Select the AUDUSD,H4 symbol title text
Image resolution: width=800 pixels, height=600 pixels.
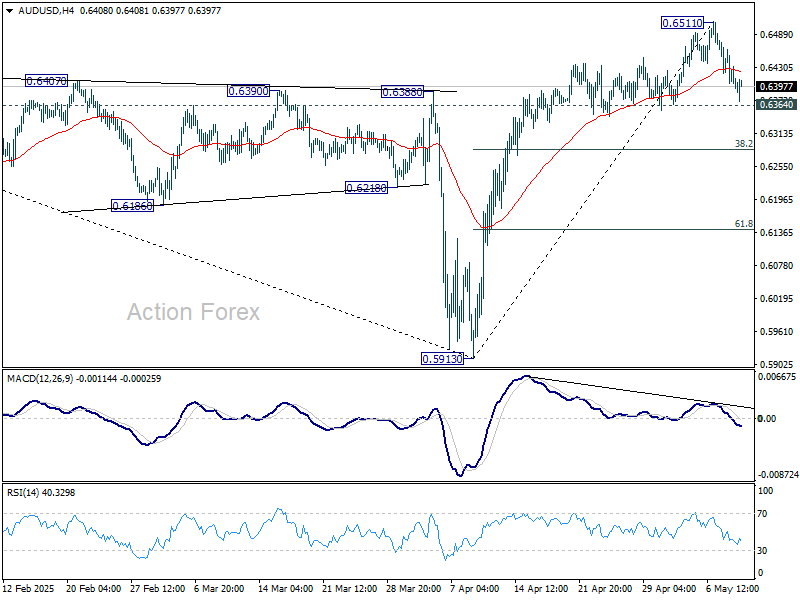pyautogui.click(x=46, y=11)
